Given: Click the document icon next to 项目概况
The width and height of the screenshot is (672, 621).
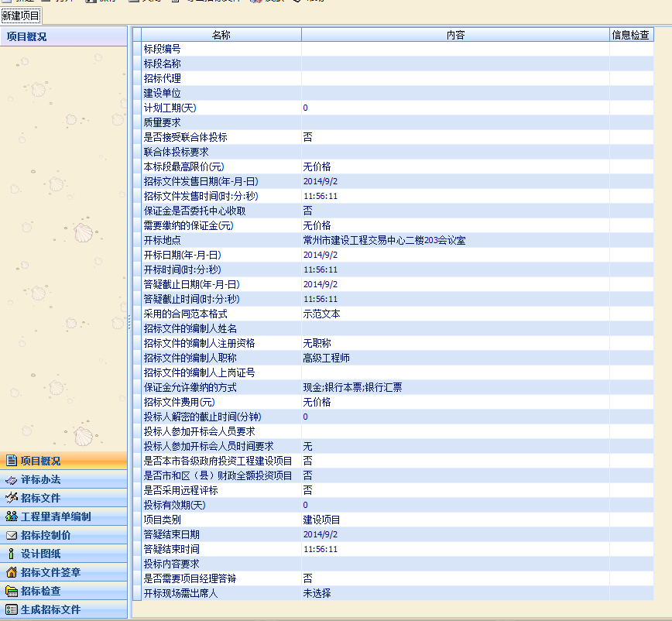Looking at the screenshot, I should 11,461.
